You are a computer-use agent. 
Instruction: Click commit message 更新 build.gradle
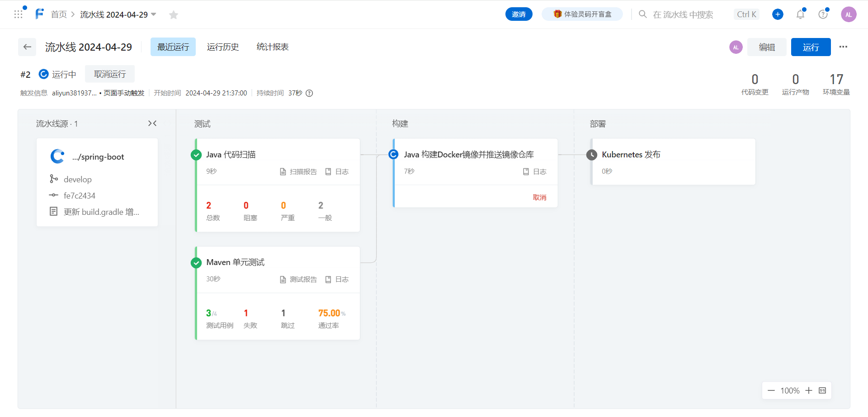tap(101, 212)
